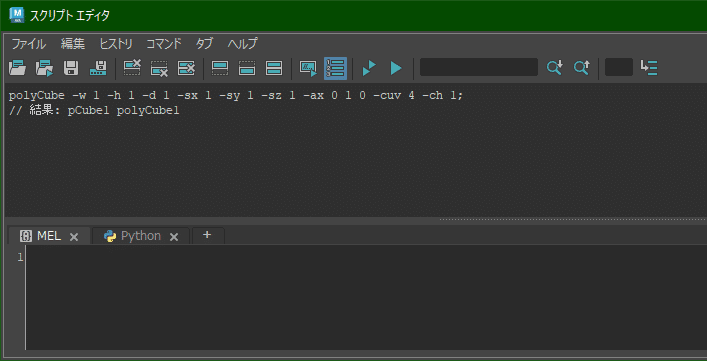Open the ファイル menu
This screenshot has width=707, height=361.
click(x=29, y=44)
